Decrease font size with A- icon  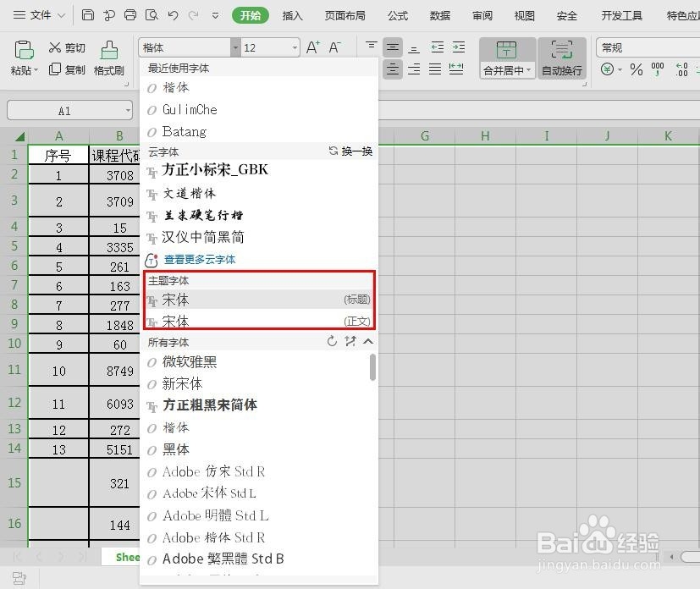pos(335,47)
